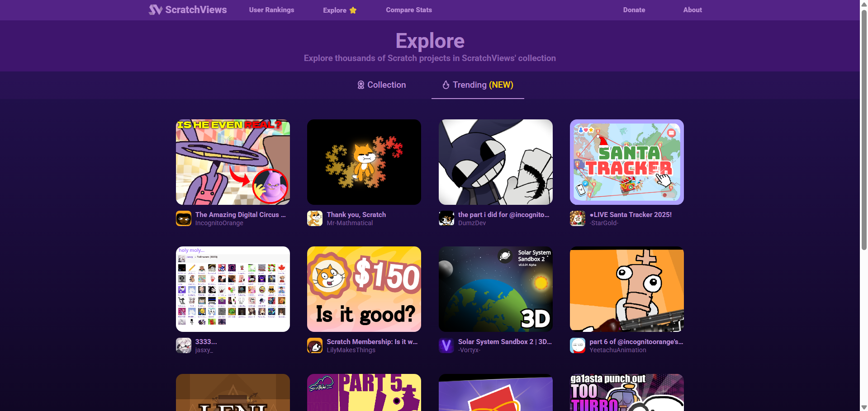This screenshot has height=411, width=868.
Task: Click the page's vertical scrollbar thumb
Action: pos(864,129)
